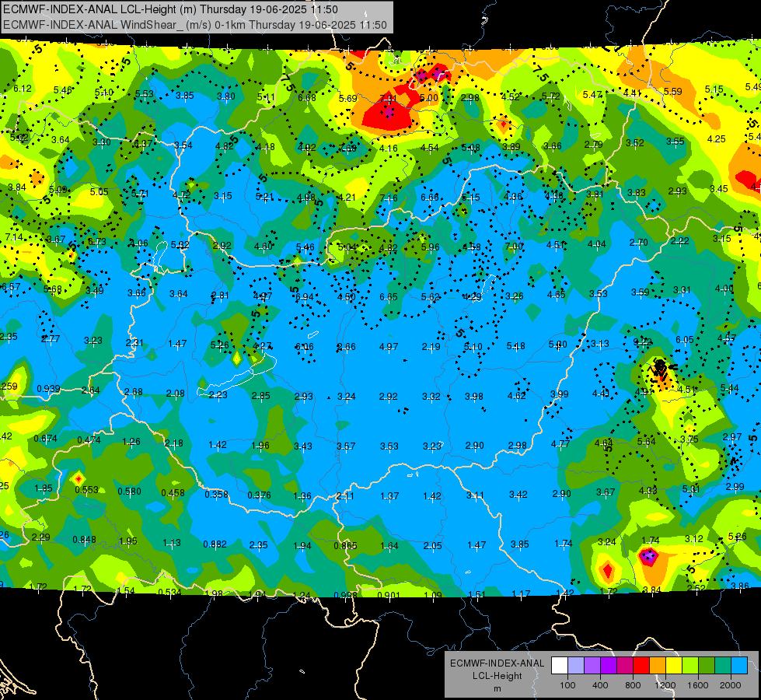Click the wind shear value 2.11

(345, 496)
